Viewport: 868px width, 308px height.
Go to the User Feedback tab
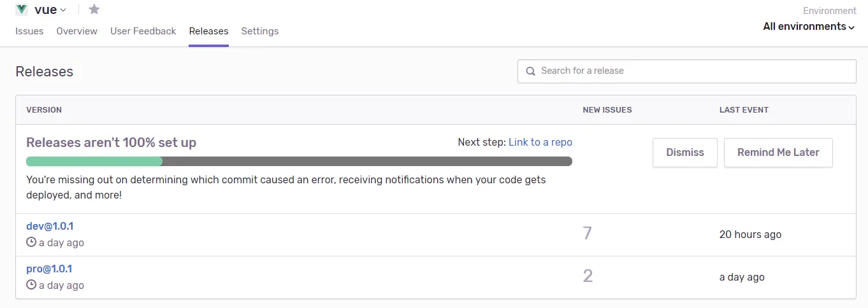[143, 31]
